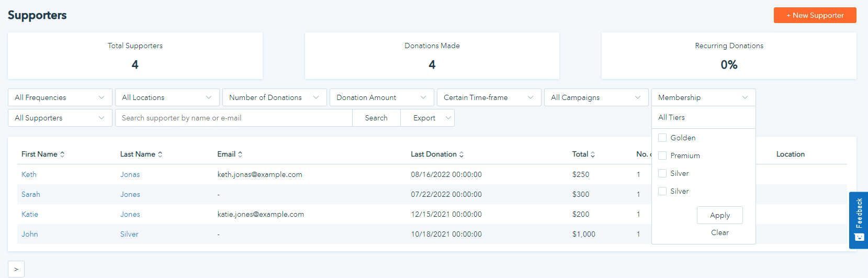Apply the membership tier filter
Screen dimensions: 868x278
(719, 215)
